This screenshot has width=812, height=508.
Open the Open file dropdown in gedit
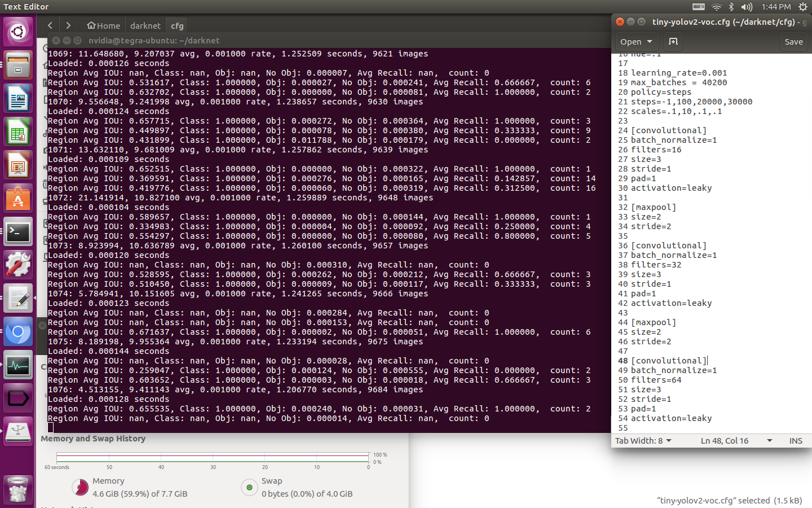[636, 42]
